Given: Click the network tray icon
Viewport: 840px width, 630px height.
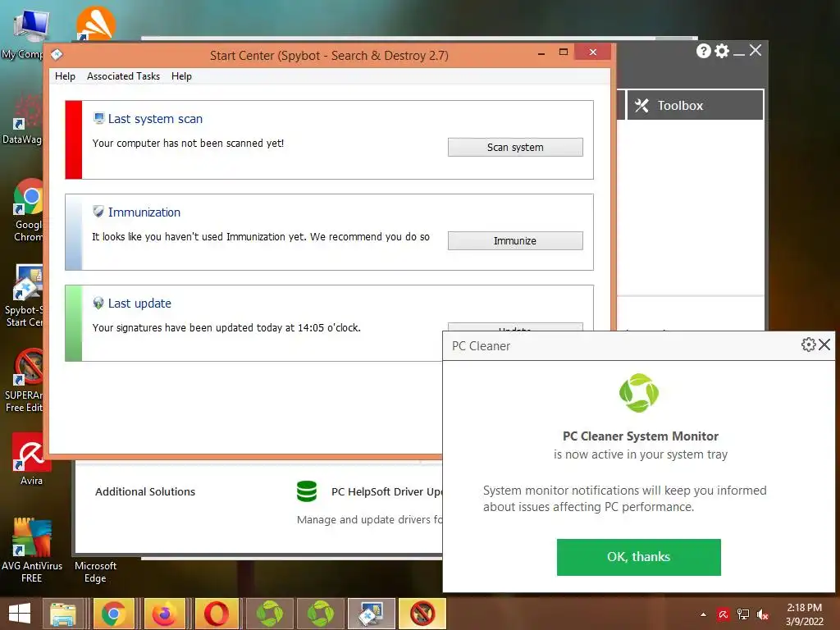Looking at the screenshot, I should pos(743,614).
